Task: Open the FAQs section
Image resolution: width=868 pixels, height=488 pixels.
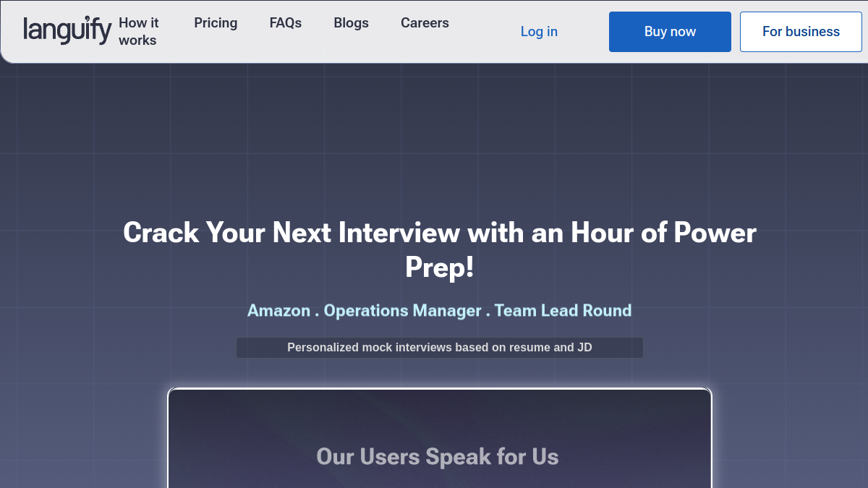Action: (286, 23)
